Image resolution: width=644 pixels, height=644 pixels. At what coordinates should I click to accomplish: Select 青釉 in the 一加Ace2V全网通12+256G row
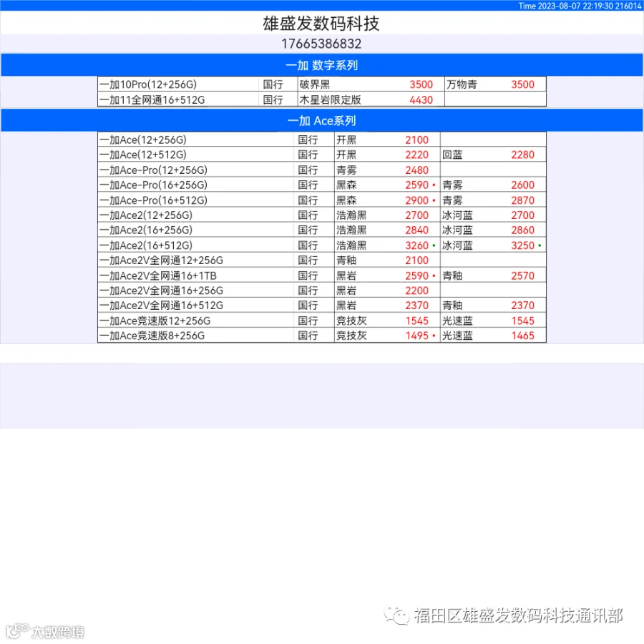(x=346, y=260)
